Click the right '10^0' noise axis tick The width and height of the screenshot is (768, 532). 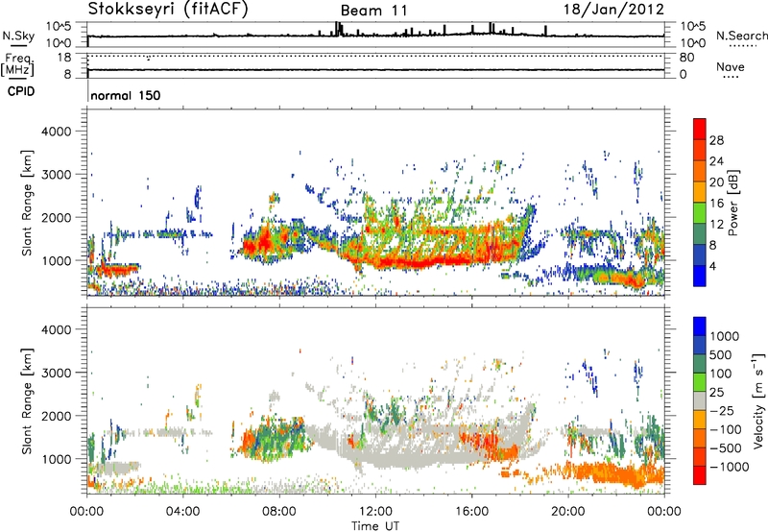click(692, 43)
